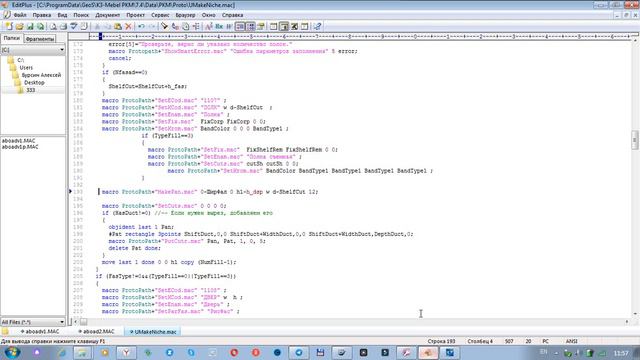
Task: Open the Браузер menu
Action: click(x=185, y=15)
